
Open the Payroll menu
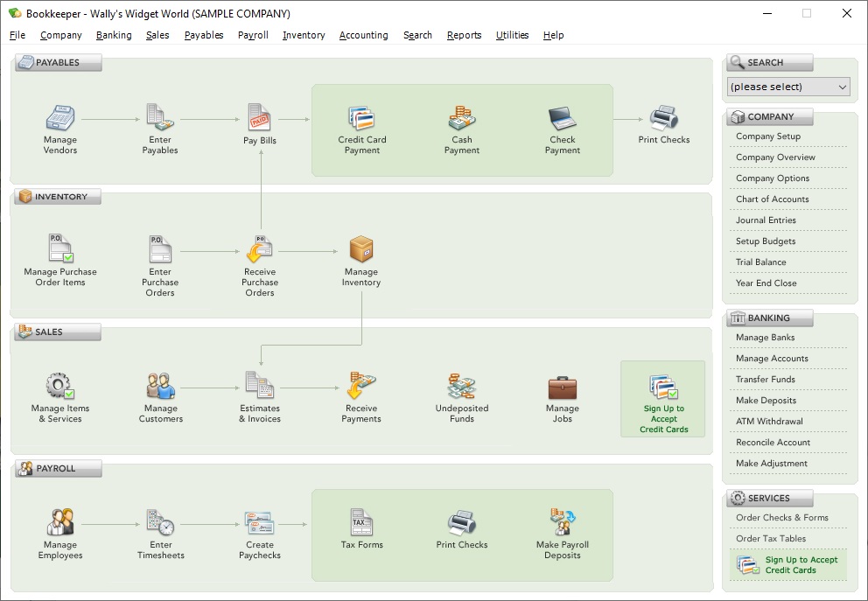[253, 35]
